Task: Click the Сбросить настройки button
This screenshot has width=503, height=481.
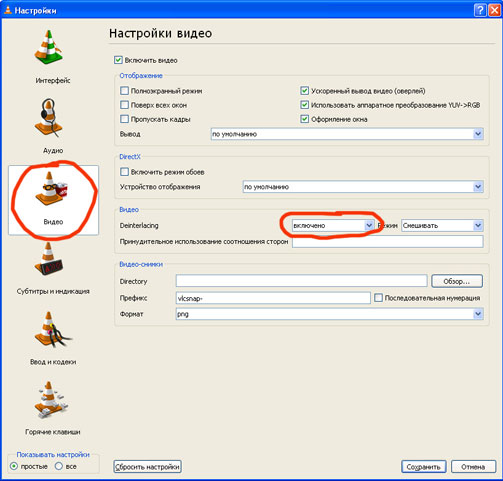Action: (x=147, y=467)
